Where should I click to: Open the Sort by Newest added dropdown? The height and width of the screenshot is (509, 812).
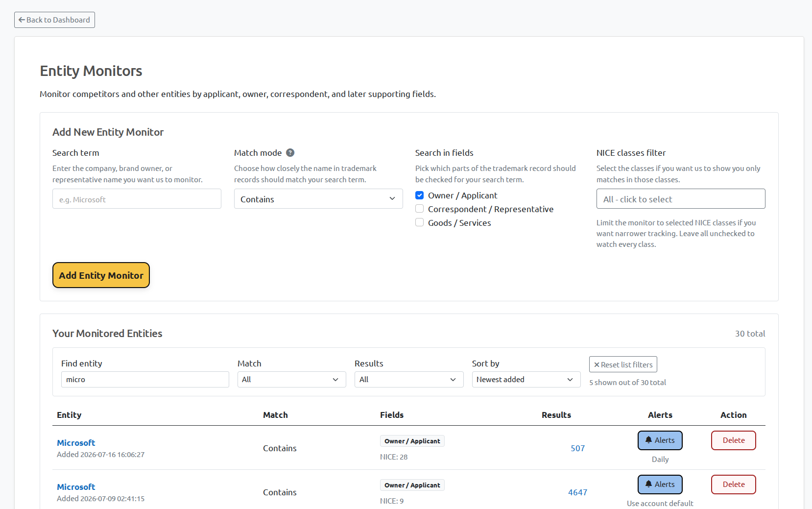point(526,380)
